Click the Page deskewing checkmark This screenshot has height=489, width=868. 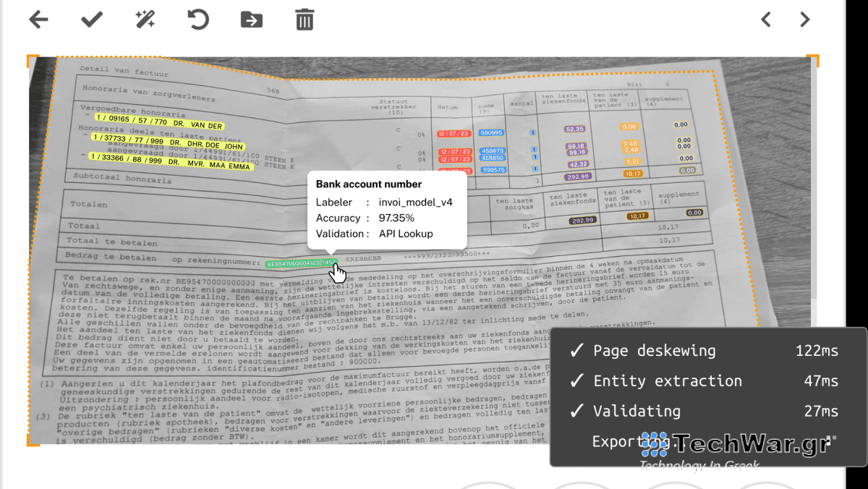click(x=576, y=351)
